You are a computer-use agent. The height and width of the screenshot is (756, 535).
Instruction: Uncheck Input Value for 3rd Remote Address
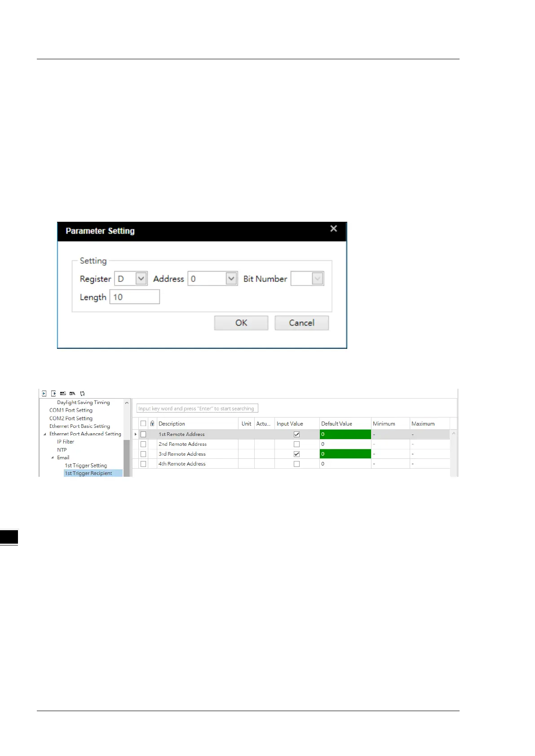(296, 454)
